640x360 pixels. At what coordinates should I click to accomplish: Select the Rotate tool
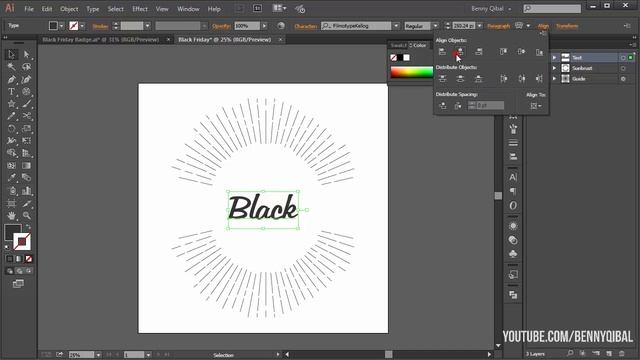[x=11, y=129]
